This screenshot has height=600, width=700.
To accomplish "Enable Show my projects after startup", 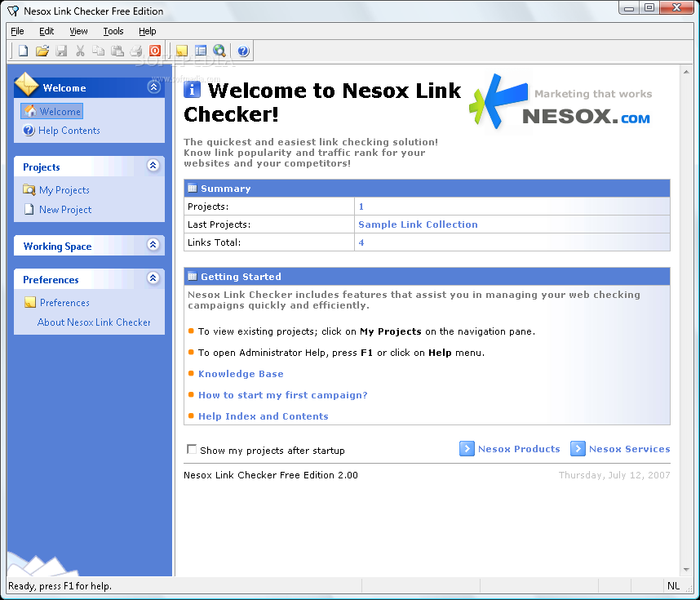I will [192, 449].
